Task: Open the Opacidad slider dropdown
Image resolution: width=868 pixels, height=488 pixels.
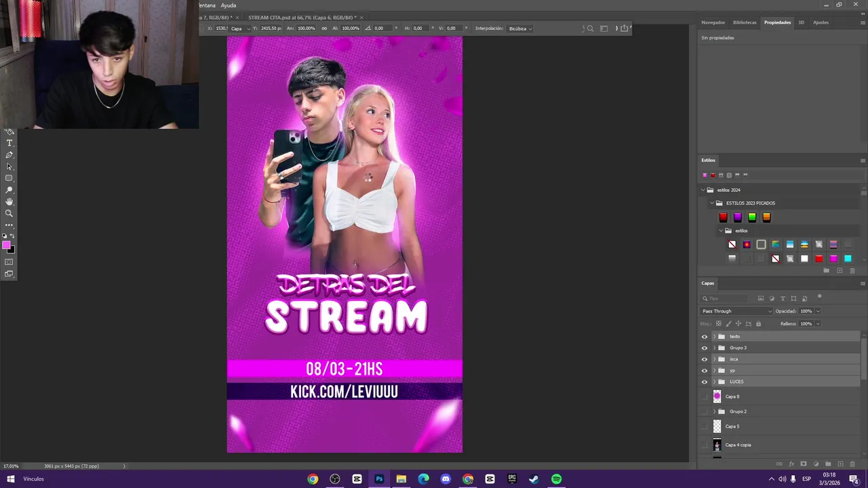Action: pyautogui.click(x=818, y=311)
